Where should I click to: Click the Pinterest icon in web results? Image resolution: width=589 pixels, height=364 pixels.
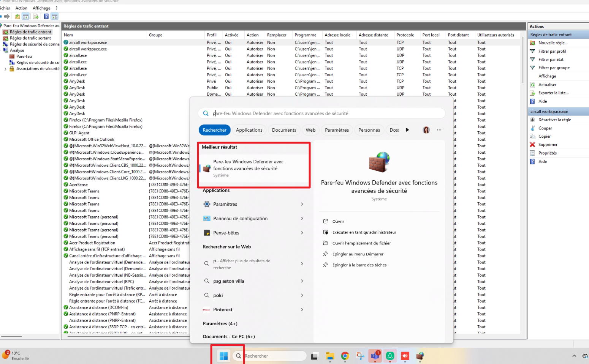point(206,310)
